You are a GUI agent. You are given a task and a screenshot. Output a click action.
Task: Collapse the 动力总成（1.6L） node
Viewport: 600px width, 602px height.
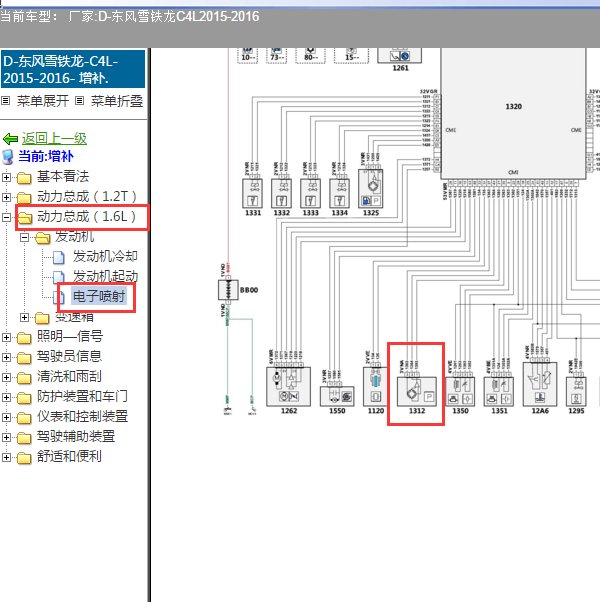click(6, 217)
